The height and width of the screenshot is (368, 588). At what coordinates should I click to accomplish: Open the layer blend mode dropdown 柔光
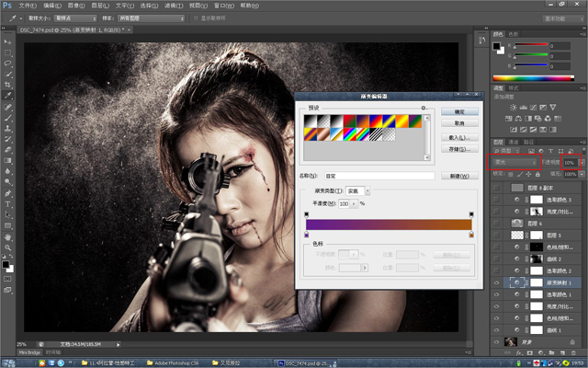click(x=513, y=163)
